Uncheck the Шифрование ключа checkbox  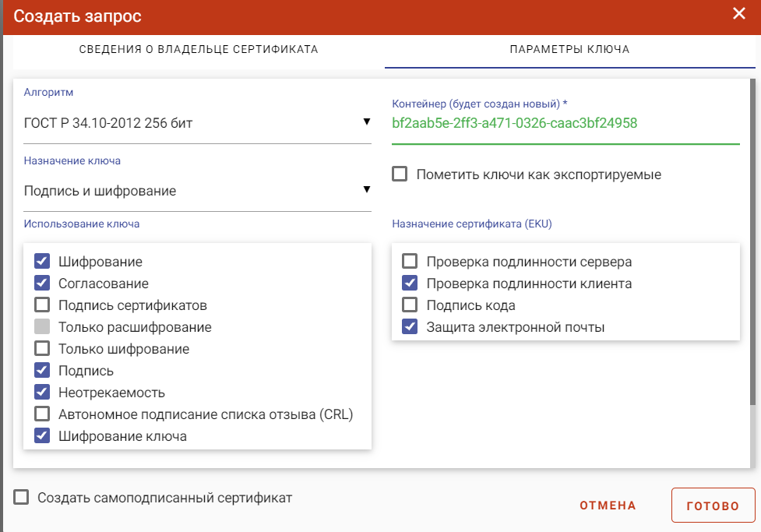pos(42,436)
